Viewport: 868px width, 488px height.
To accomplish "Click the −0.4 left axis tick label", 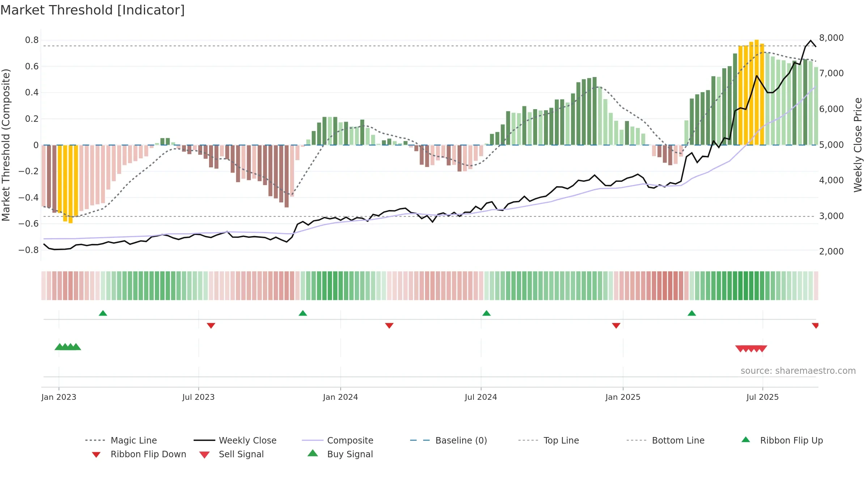I will [29, 198].
